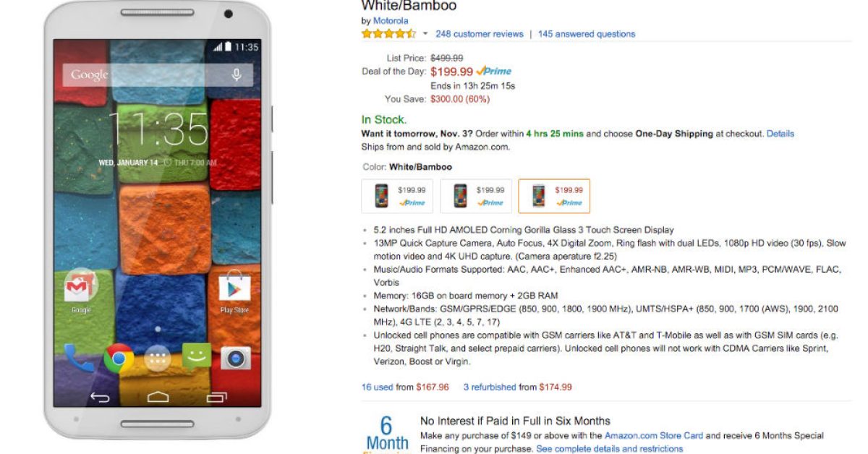This screenshot has height=454, width=868.
Task: Open the 145 answered questions link
Action: coord(587,34)
